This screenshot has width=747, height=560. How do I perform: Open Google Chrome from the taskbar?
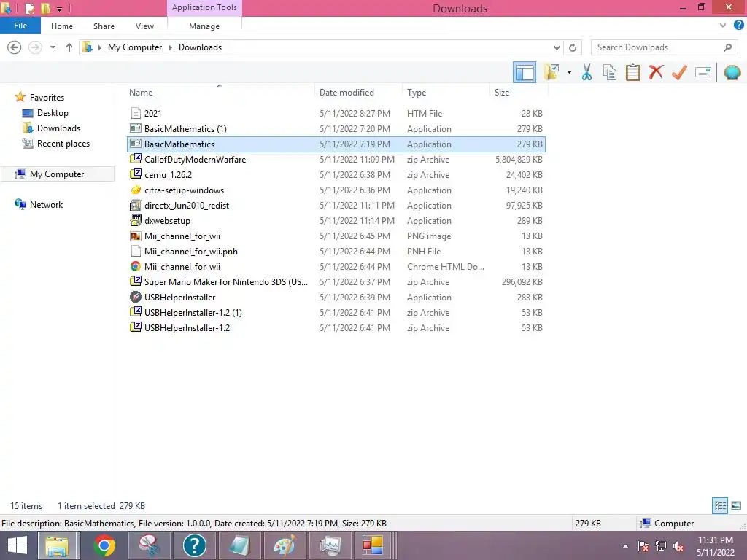coord(104,545)
